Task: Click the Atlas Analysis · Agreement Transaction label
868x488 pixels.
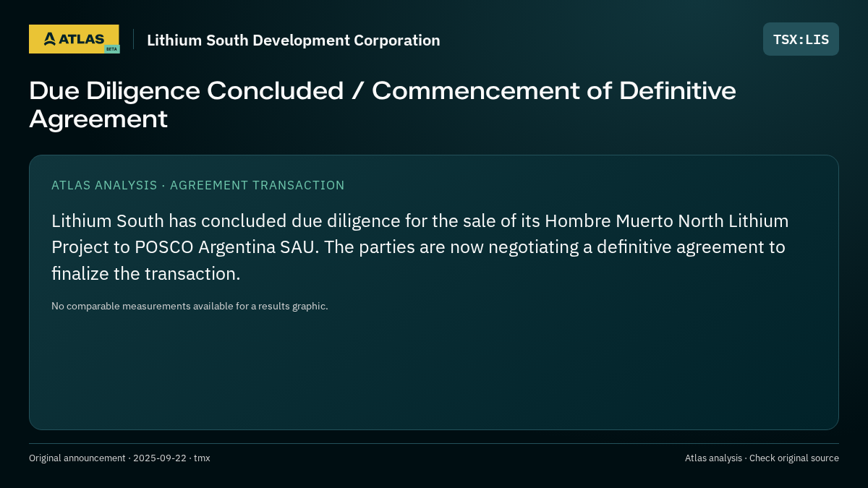Action: [198, 185]
